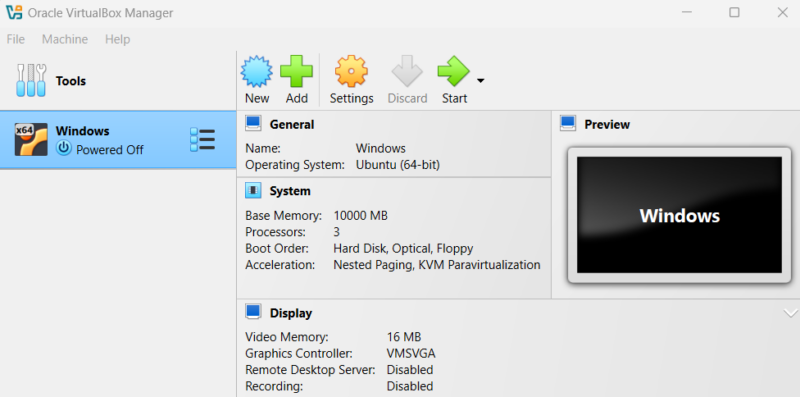This screenshot has height=397, width=800.
Task: Open the Machine menu
Action: click(x=65, y=39)
